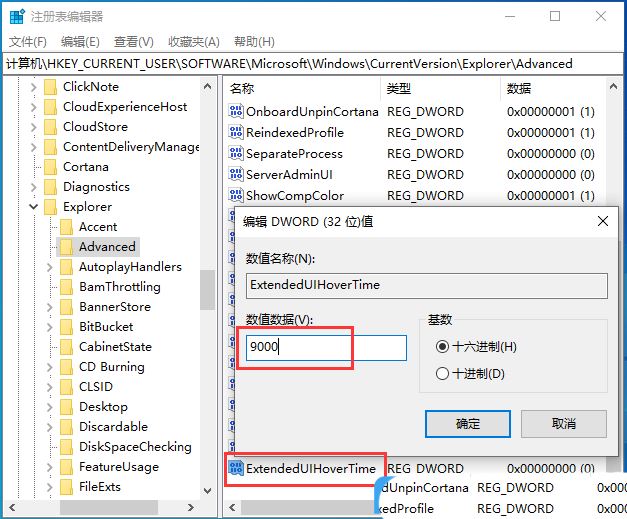Click the AutoplayHandlers folder icon
The image size is (627, 519).
(x=66, y=267)
